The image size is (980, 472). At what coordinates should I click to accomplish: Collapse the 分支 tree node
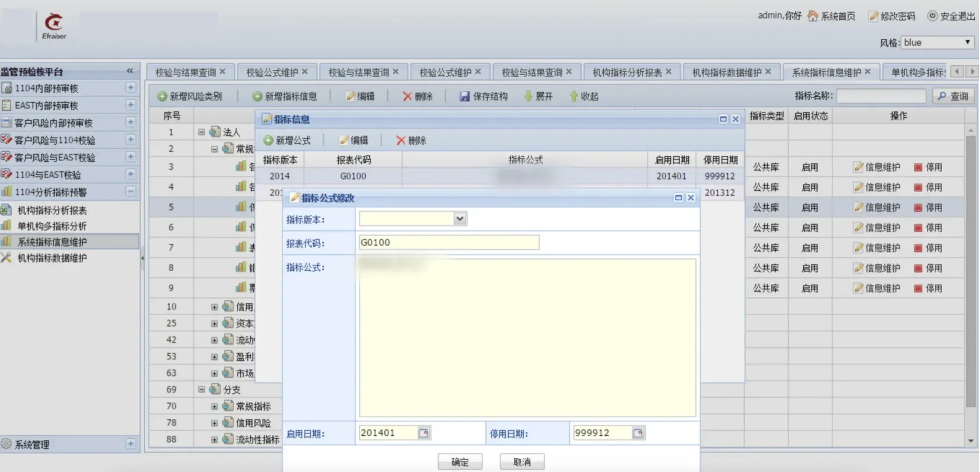pos(201,389)
